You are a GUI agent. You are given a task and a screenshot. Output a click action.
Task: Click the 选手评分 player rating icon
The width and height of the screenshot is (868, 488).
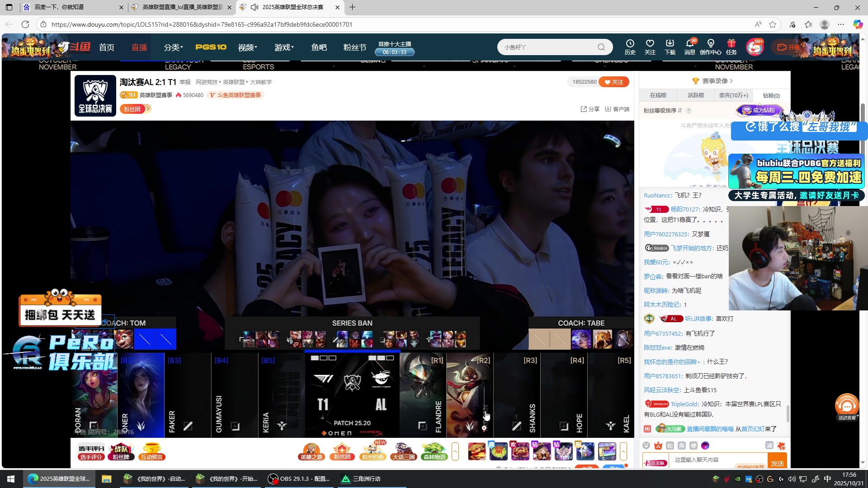pos(91,451)
